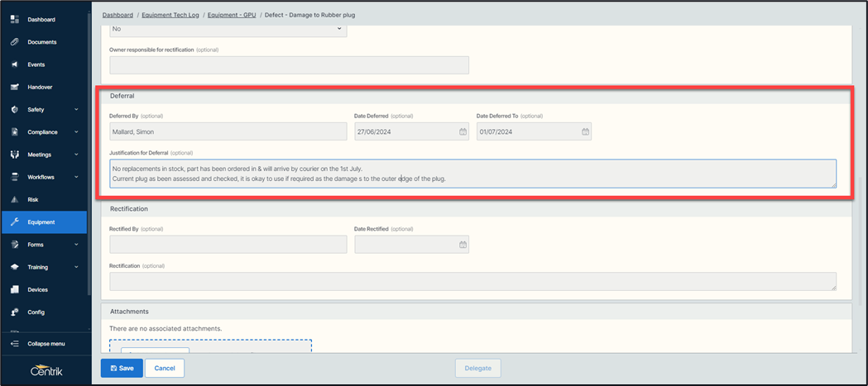The height and width of the screenshot is (386, 868).
Task: Click the Justification for Deferral text area
Action: 472,174
